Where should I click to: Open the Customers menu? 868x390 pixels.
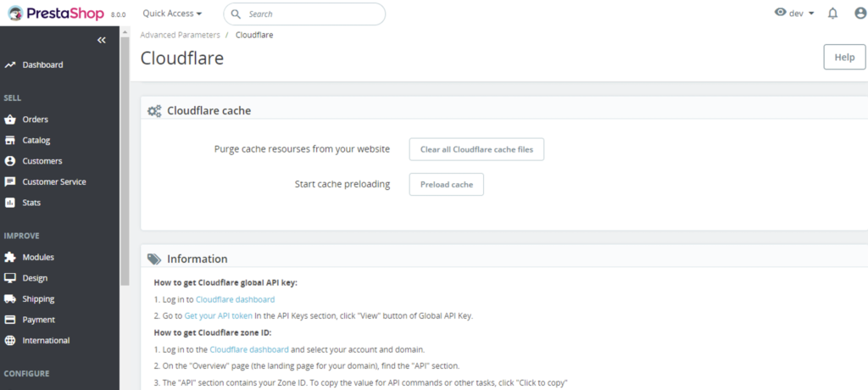[x=42, y=161]
